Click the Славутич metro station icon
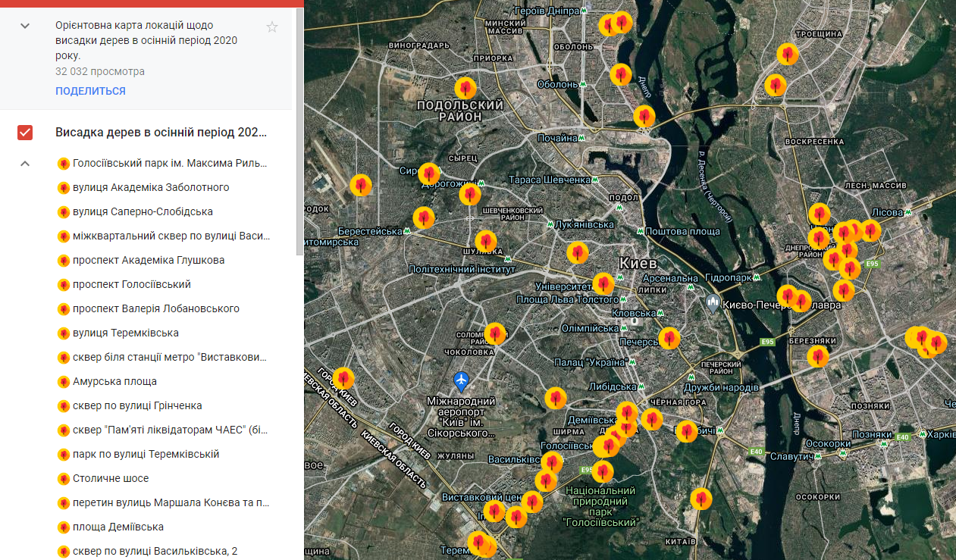The image size is (956, 560). (819, 457)
